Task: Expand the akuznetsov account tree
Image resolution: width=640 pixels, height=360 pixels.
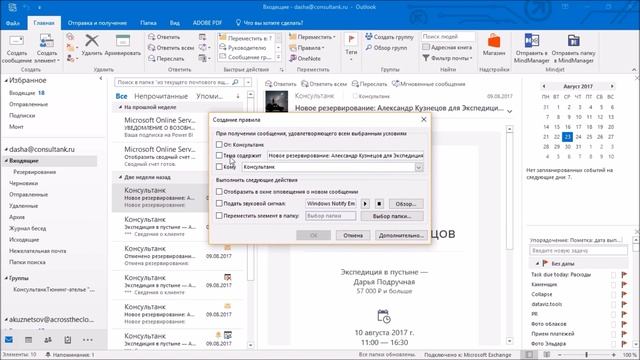Action: click(6, 320)
